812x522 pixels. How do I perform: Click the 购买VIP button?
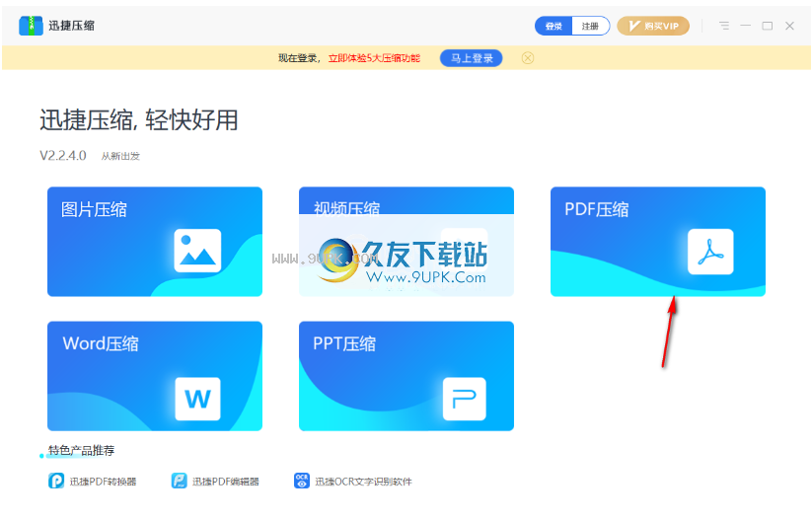[653, 26]
